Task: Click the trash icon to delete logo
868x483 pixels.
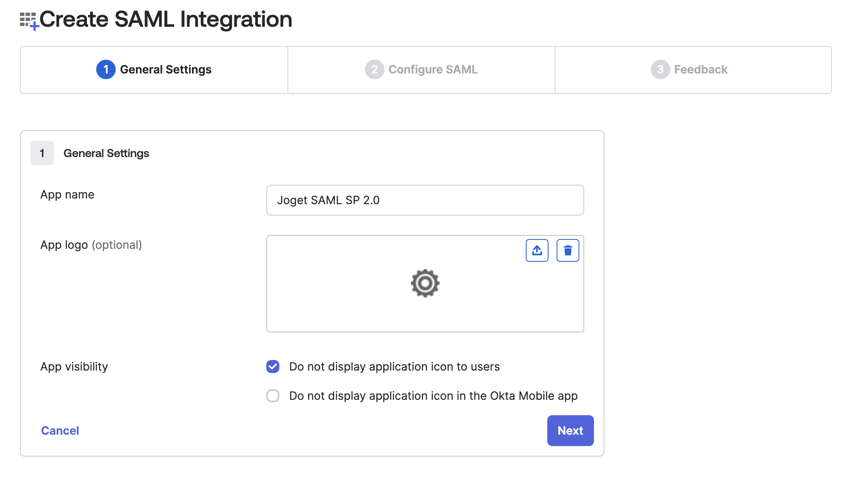Action: [x=568, y=250]
